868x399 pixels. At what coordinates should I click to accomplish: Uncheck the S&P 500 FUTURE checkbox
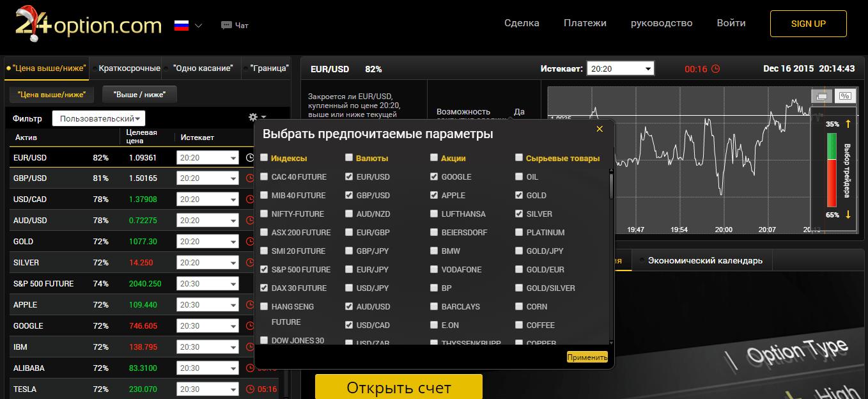click(264, 269)
